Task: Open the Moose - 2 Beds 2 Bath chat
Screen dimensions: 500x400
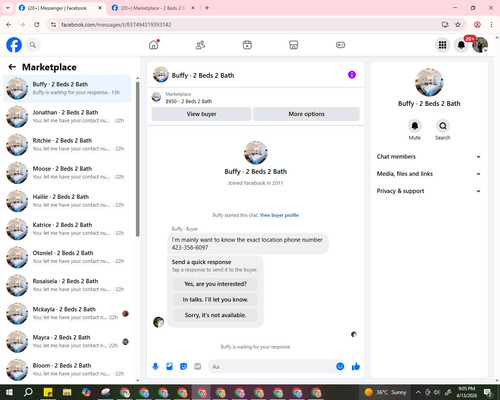Action: click(x=68, y=173)
